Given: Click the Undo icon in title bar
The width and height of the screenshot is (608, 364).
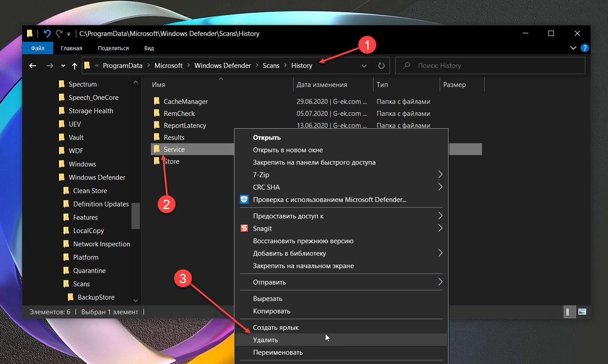Looking at the screenshot, I should (x=47, y=34).
